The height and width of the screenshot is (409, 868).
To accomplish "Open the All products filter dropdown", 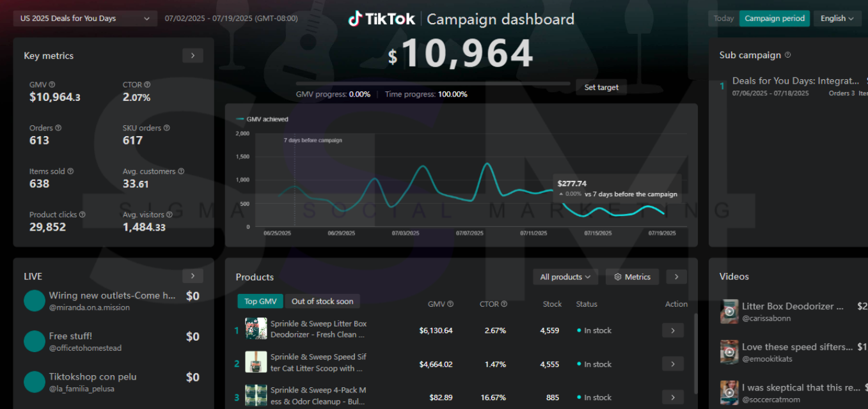I will pos(565,277).
